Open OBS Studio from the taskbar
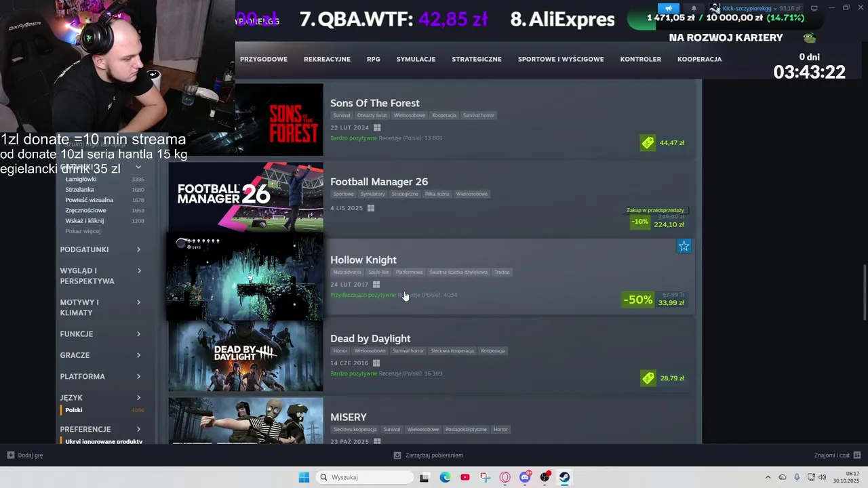This screenshot has width=868, height=488. (545, 477)
